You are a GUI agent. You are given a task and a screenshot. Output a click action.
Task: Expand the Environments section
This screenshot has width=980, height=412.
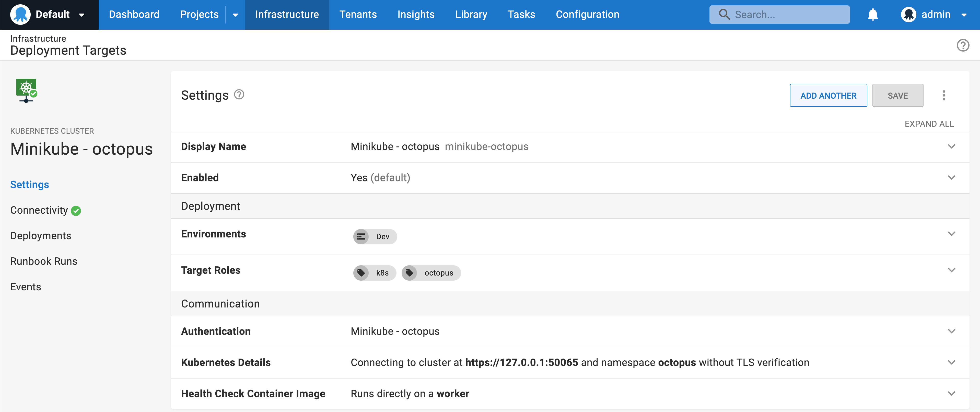pos(951,234)
